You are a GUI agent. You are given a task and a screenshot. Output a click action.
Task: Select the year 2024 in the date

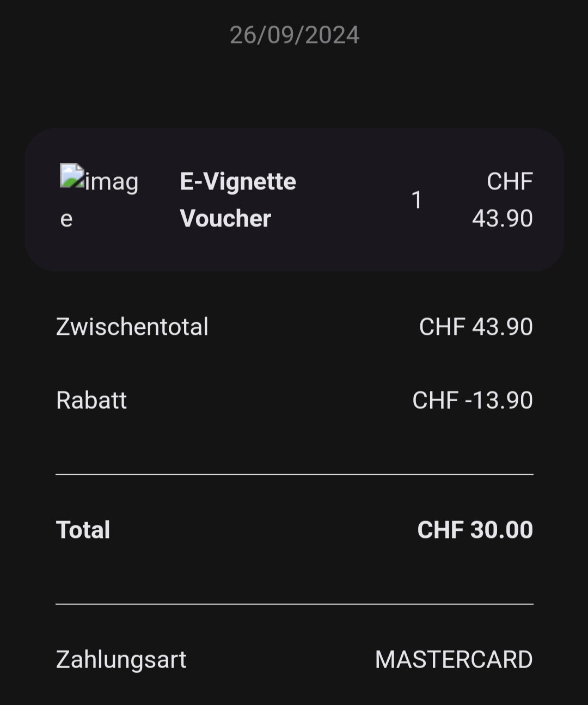click(332, 35)
